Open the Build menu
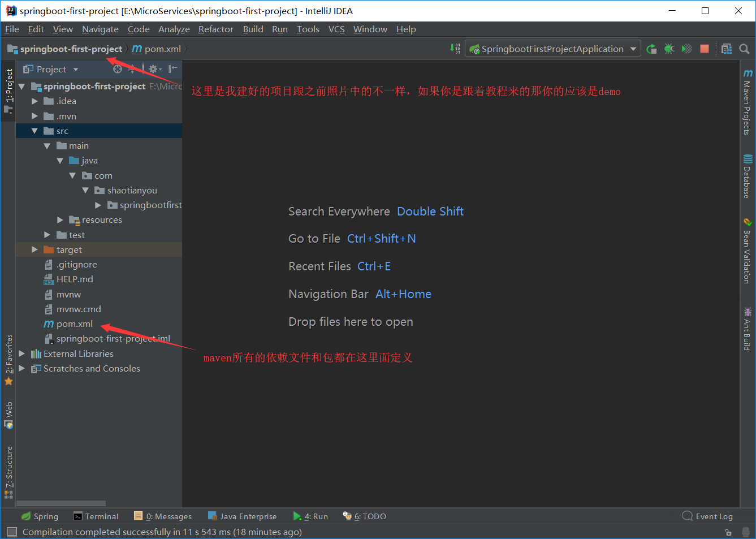The width and height of the screenshot is (756, 539). click(x=253, y=29)
